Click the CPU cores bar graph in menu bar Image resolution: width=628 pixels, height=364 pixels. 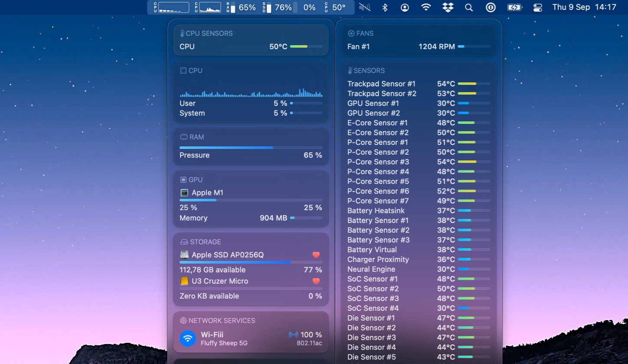pyautogui.click(x=173, y=7)
